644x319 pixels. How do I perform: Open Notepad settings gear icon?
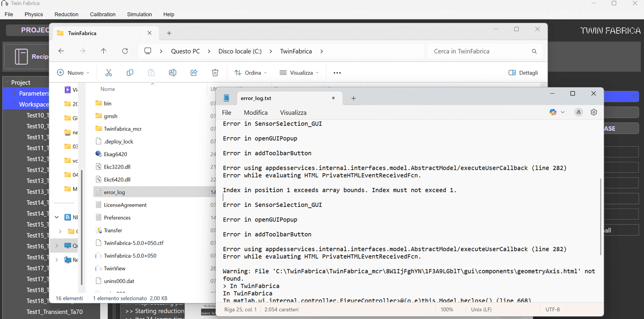coord(594,112)
